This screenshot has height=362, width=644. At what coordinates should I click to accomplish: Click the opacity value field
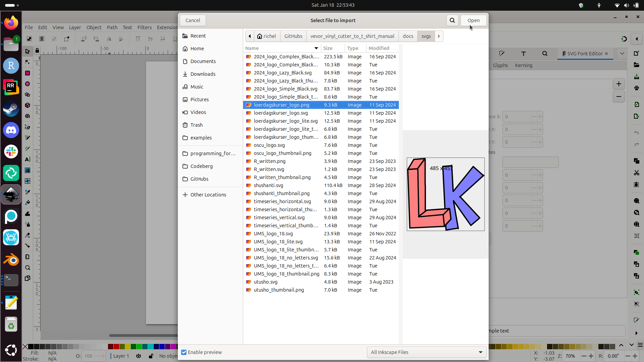coord(89,356)
